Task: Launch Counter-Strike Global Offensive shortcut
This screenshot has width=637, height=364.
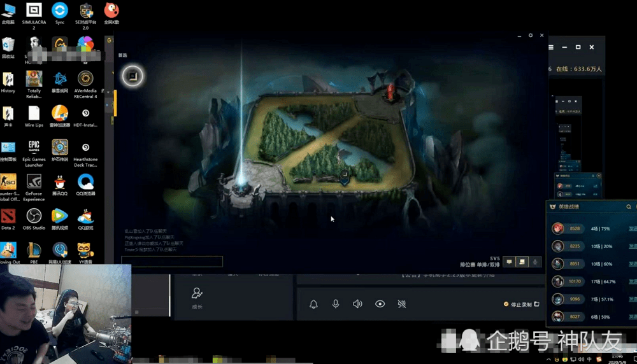Action: point(8,188)
